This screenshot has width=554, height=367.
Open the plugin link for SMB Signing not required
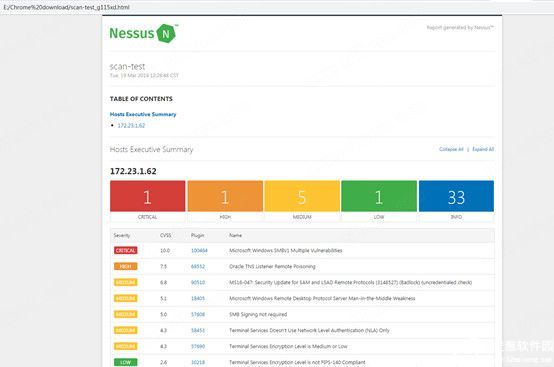[198, 314]
